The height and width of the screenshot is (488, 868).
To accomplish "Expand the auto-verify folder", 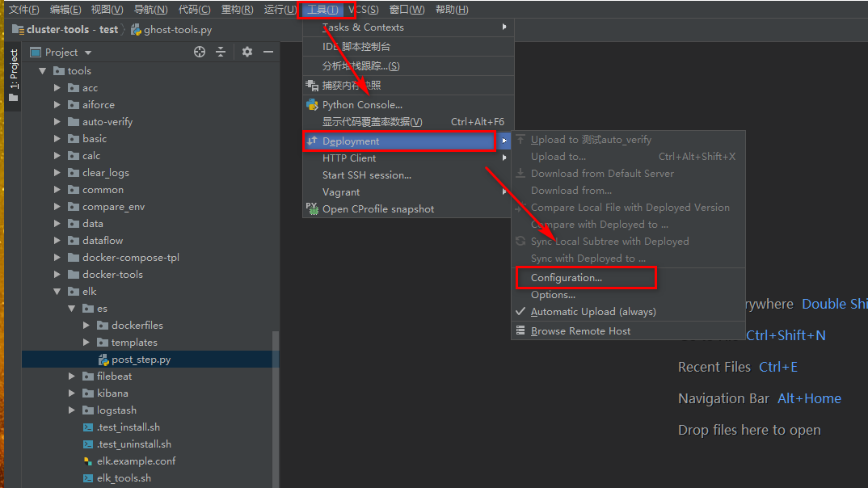I will 57,122.
